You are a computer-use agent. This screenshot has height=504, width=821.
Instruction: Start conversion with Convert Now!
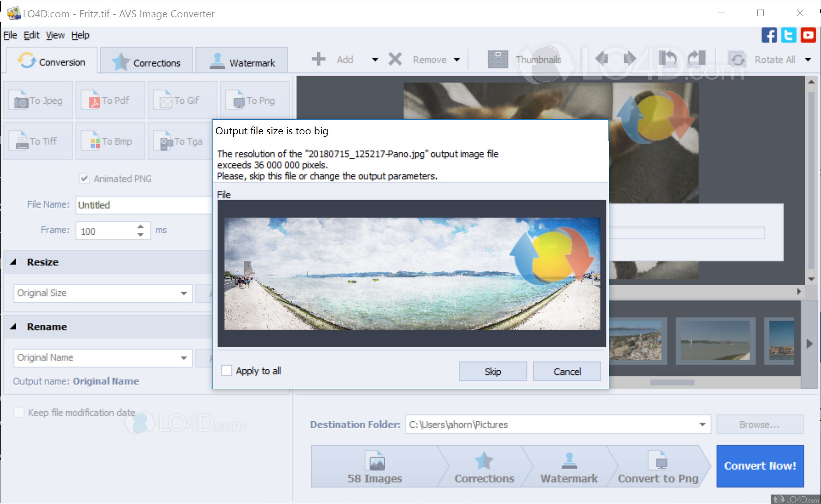(x=760, y=466)
